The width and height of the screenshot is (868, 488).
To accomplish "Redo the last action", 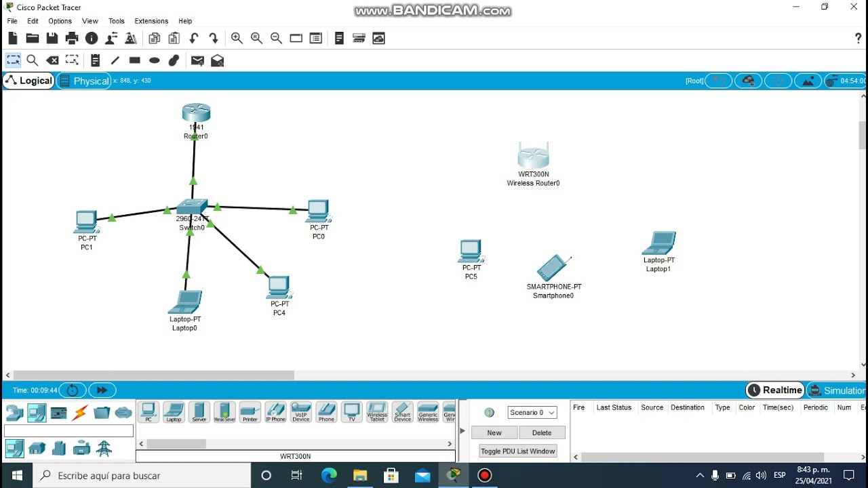I will pyautogui.click(x=214, y=39).
